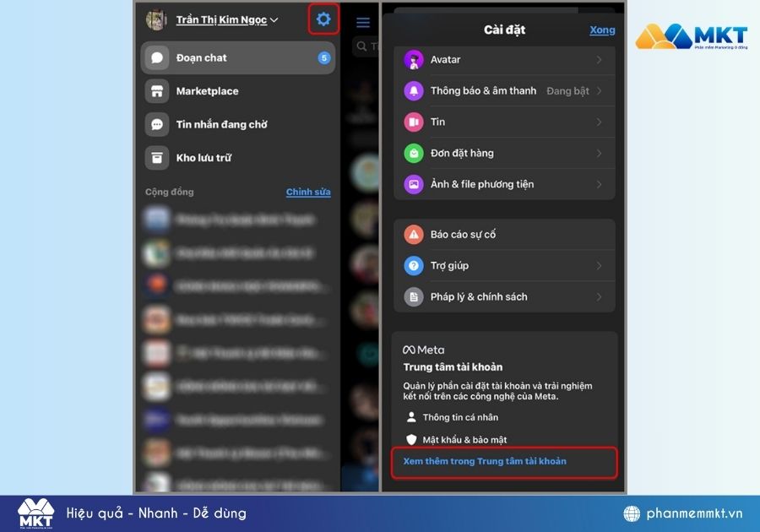Click the red Tin stories icon
This screenshot has width=760, height=532.
413,122
